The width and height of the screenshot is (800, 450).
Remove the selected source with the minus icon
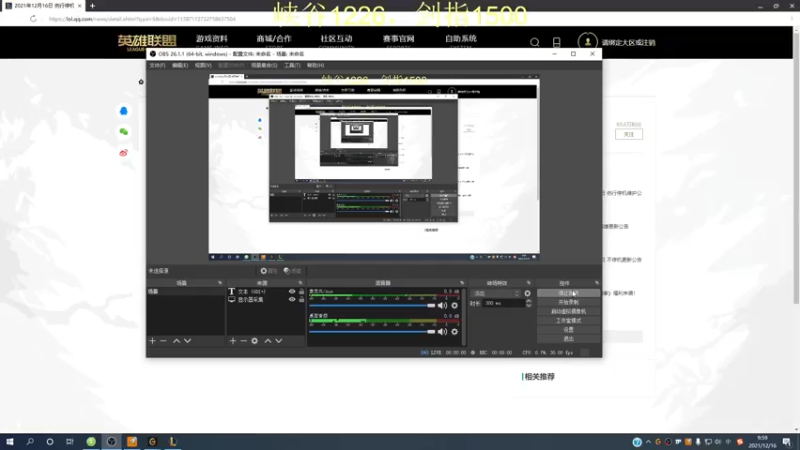point(243,341)
